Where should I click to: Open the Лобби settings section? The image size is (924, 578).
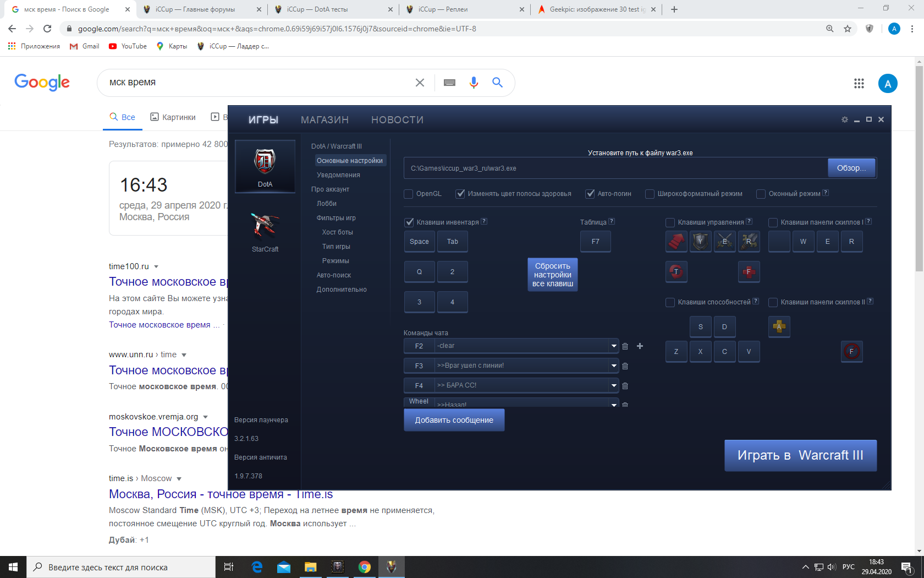pos(327,204)
